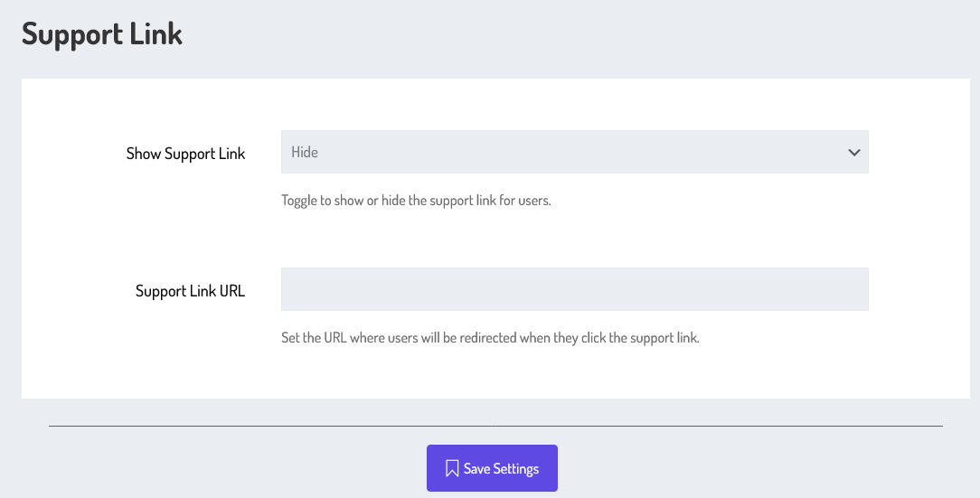Viewport: 980px width, 498px height.
Task: Open the Show Support Link dropdown
Action: tap(574, 152)
